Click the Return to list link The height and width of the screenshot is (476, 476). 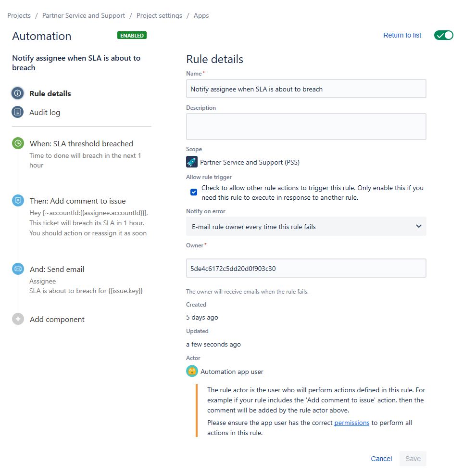[402, 35]
